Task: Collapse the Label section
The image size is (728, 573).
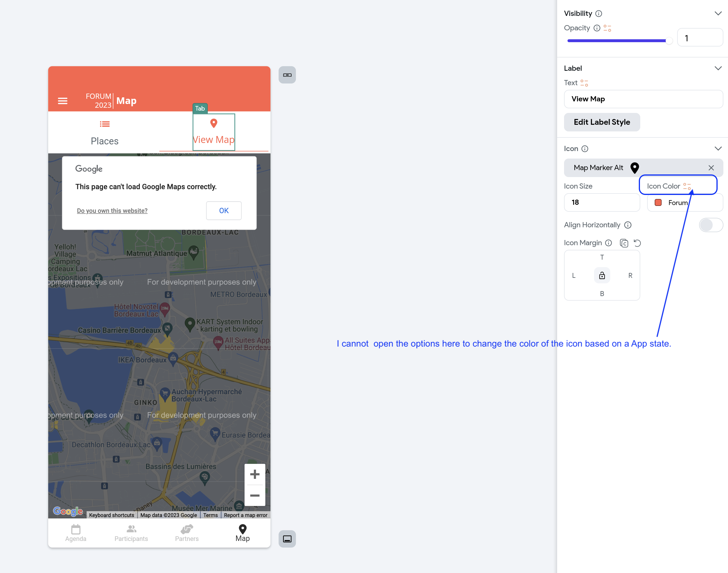Action: click(718, 68)
